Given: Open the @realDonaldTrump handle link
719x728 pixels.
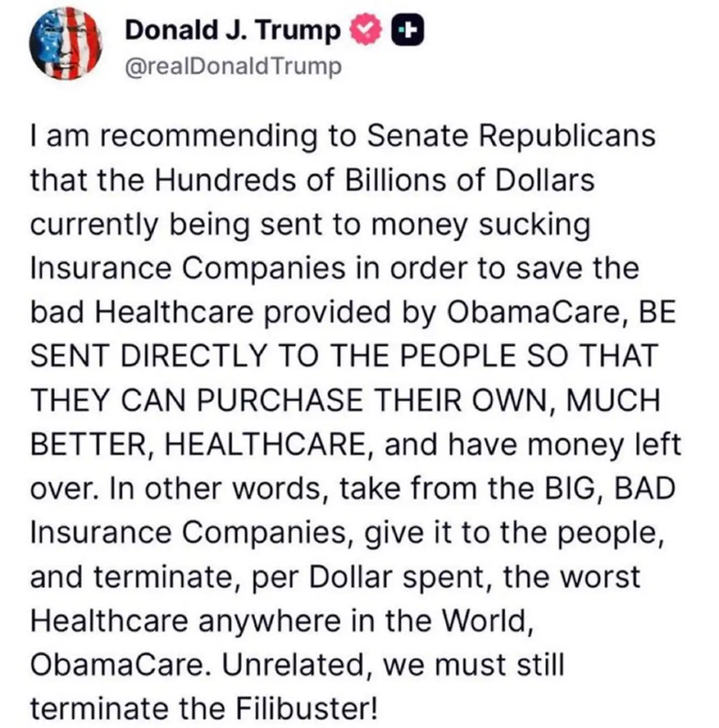Looking at the screenshot, I should coord(233,67).
